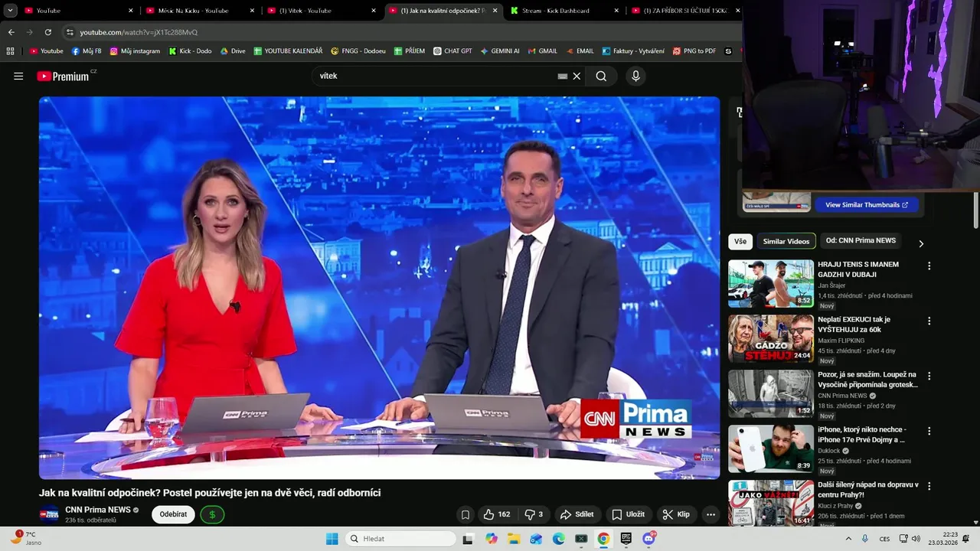Open options menu for Neplatí EXEKUCI video
This screenshot has height=551, width=980.
point(929,321)
